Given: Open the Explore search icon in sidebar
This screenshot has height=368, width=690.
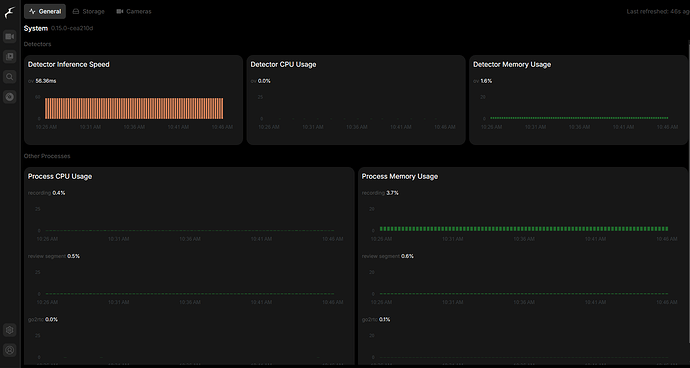Looking at the screenshot, I should tap(10, 77).
